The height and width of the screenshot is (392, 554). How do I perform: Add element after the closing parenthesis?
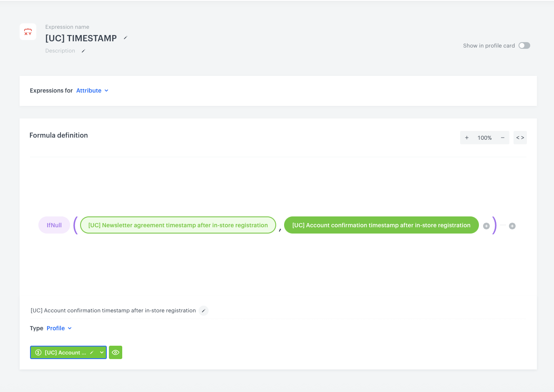[x=512, y=226]
